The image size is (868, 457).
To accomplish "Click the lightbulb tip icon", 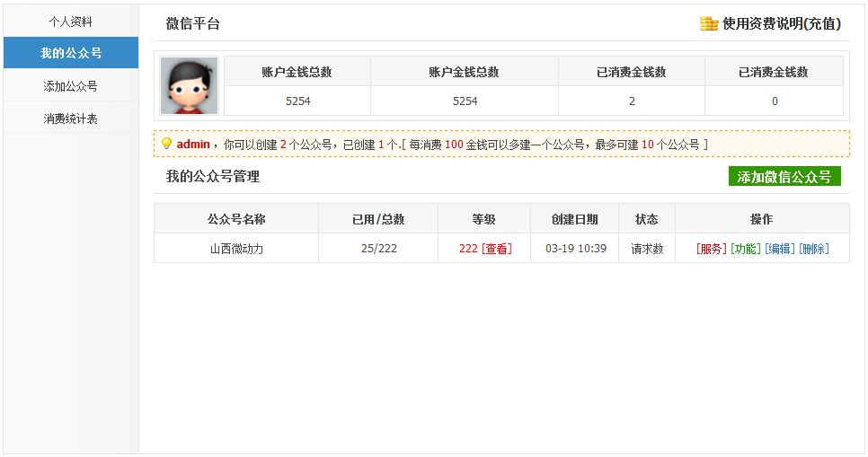I will pos(166,144).
